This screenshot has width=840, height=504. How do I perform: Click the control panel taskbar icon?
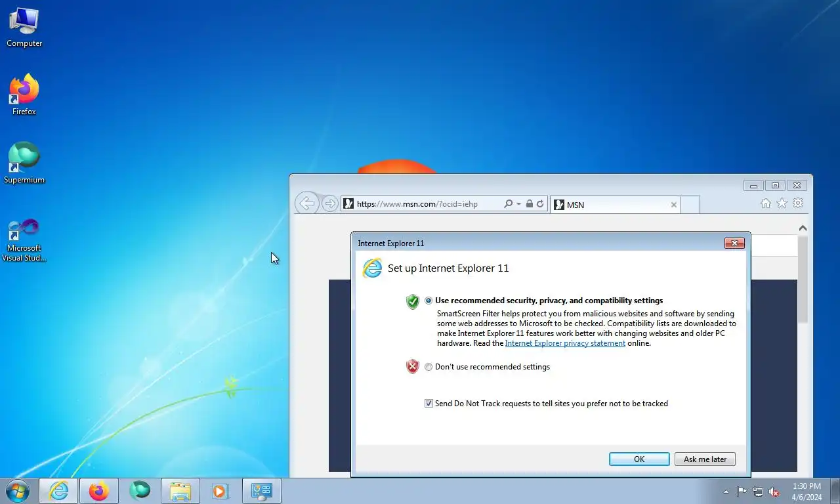click(x=262, y=491)
